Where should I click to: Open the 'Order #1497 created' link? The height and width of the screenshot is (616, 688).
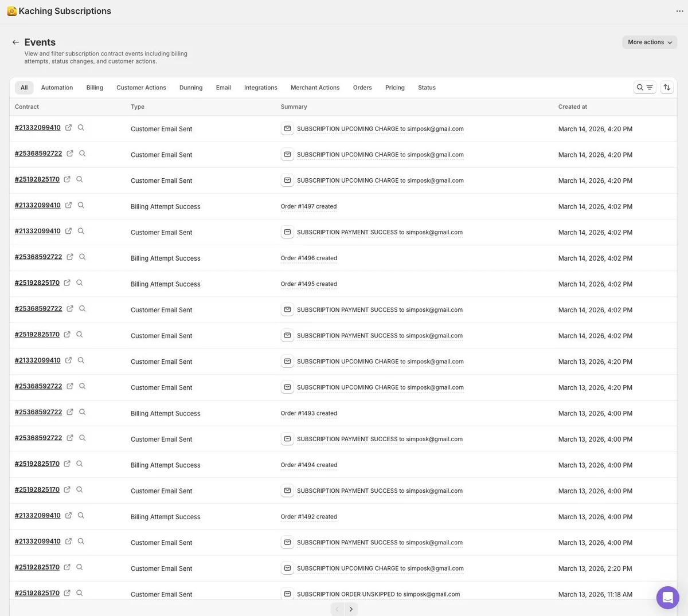point(308,206)
